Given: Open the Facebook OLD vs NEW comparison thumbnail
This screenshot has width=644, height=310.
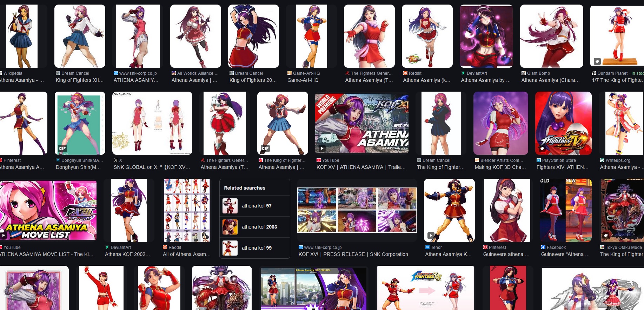Looking at the screenshot, I should tap(566, 210).
